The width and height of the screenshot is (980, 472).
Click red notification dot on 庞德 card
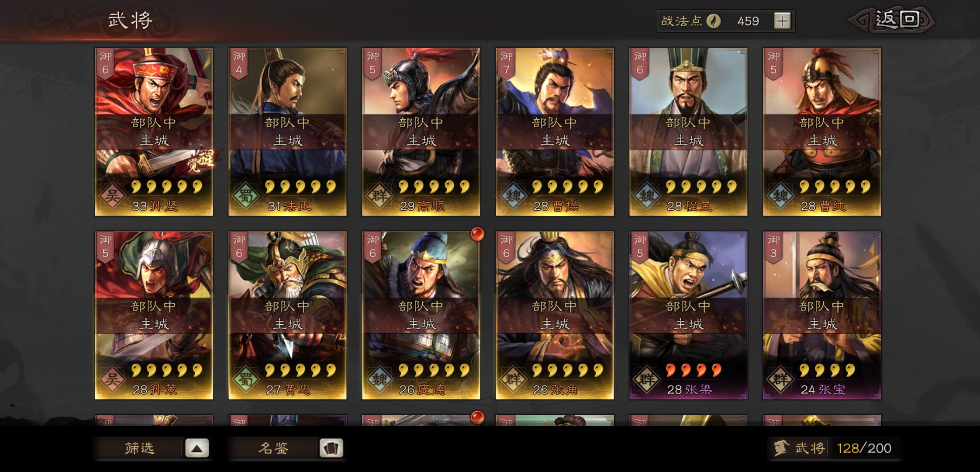(477, 234)
